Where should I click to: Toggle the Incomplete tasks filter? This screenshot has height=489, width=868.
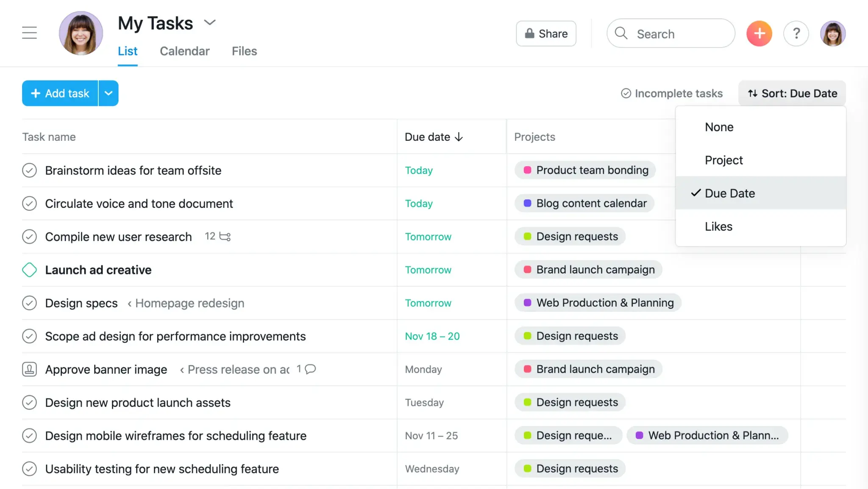click(x=672, y=93)
